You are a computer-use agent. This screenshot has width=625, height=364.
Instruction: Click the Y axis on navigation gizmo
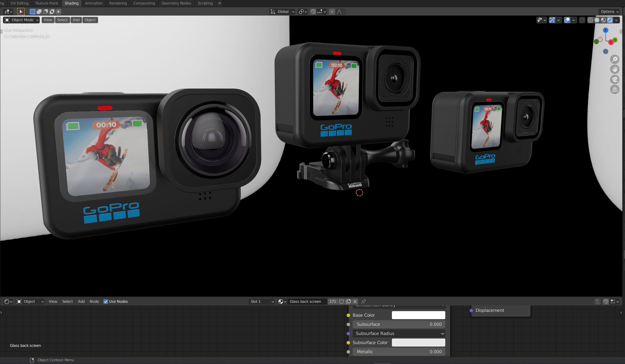[x=615, y=40]
